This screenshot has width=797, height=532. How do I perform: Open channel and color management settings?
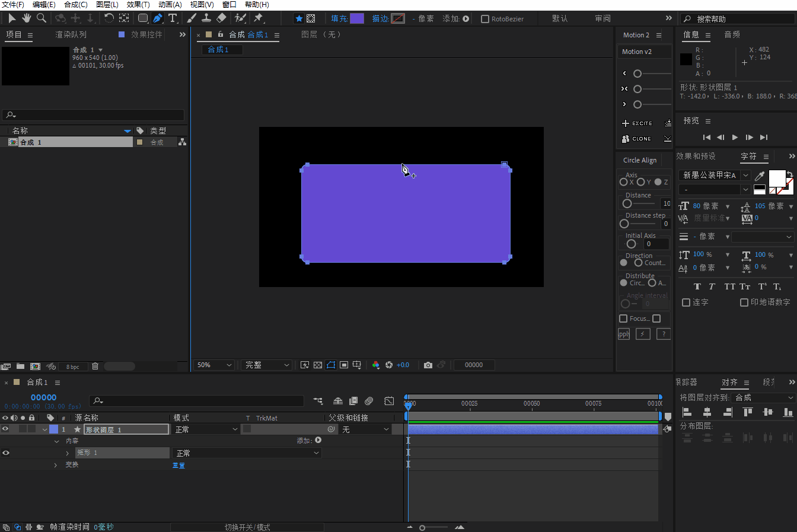coord(376,365)
